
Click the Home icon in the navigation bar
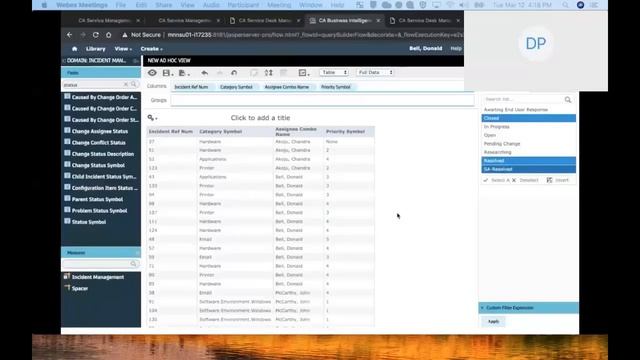tap(74, 49)
